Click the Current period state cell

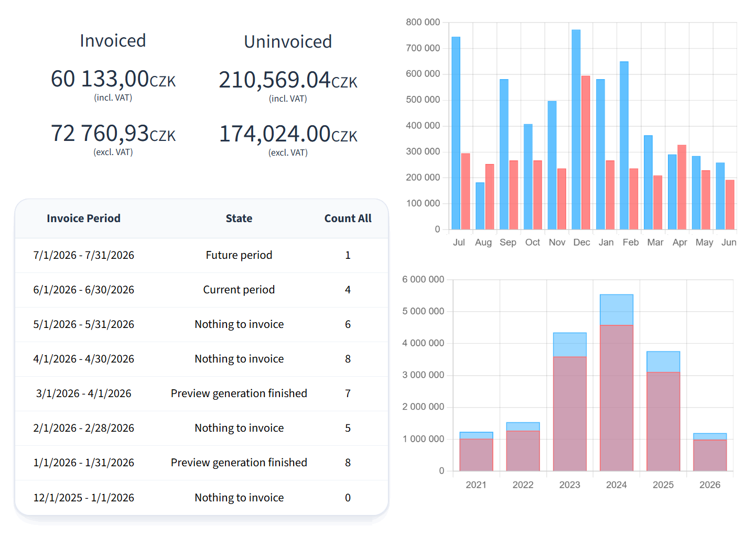pos(239,290)
